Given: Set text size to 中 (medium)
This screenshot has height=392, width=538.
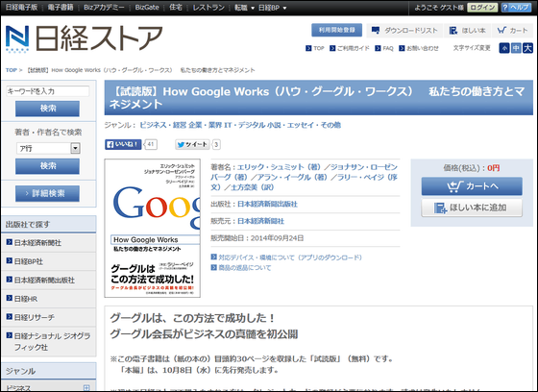Looking at the screenshot, I should pyautogui.click(x=516, y=48).
